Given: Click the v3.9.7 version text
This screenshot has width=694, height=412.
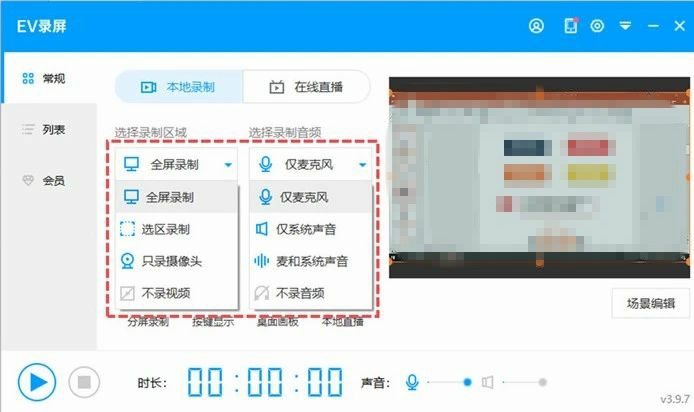Looking at the screenshot, I should click(x=675, y=399).
